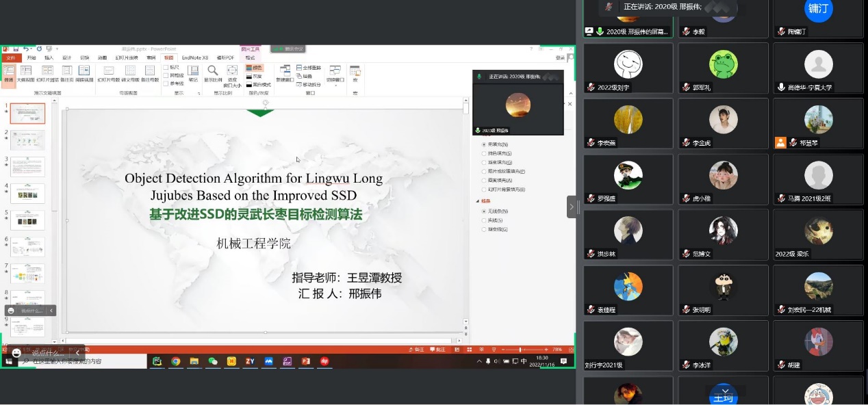Collapse the 线条 line section
Image resolution: width=868 pixels, height=405 pixels.
478,201
